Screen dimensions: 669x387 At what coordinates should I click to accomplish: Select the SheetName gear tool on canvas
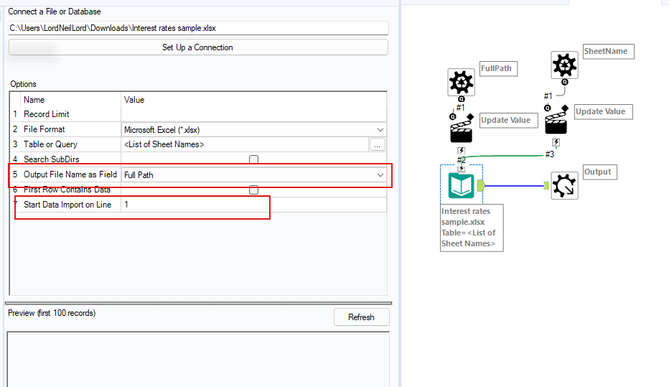coord(564,65)
